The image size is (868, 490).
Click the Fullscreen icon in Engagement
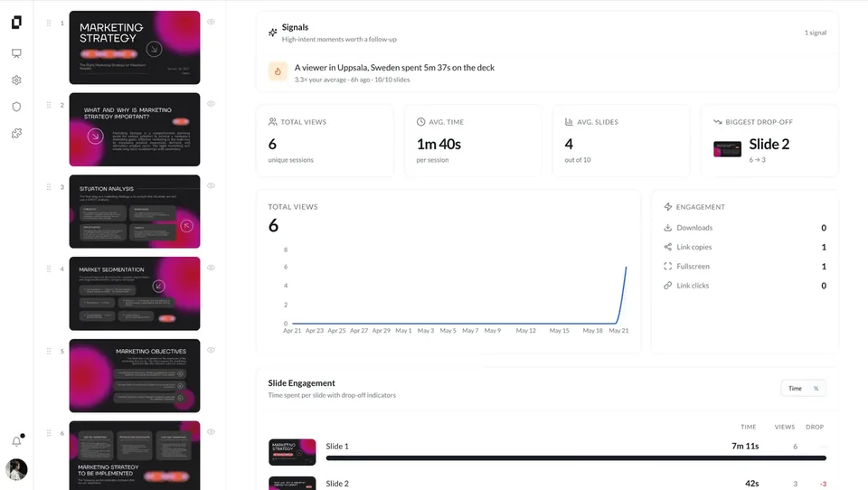coord(667,267)
